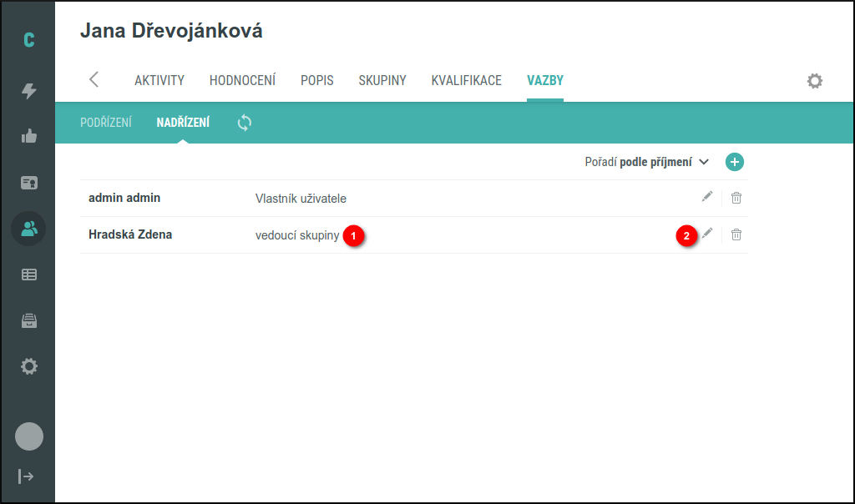
Task: Add a new superior with plus button
Action: click(x=734, y=162)
